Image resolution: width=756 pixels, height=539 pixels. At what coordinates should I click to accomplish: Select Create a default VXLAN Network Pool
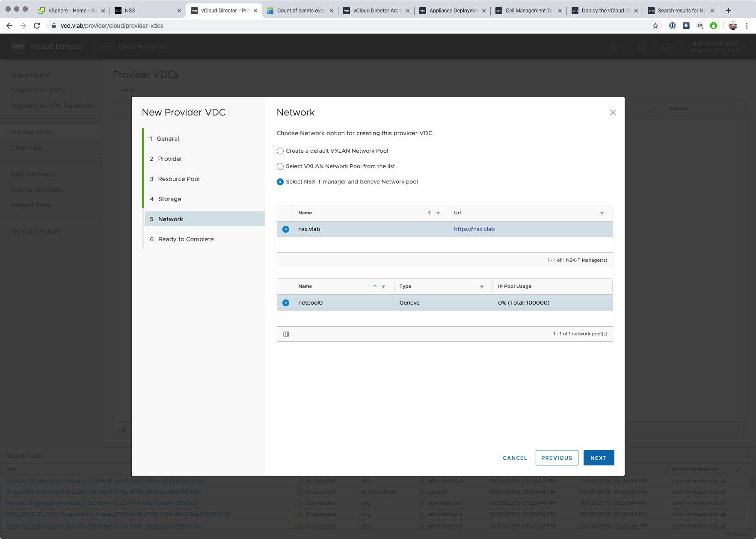[x=280, y=151]
